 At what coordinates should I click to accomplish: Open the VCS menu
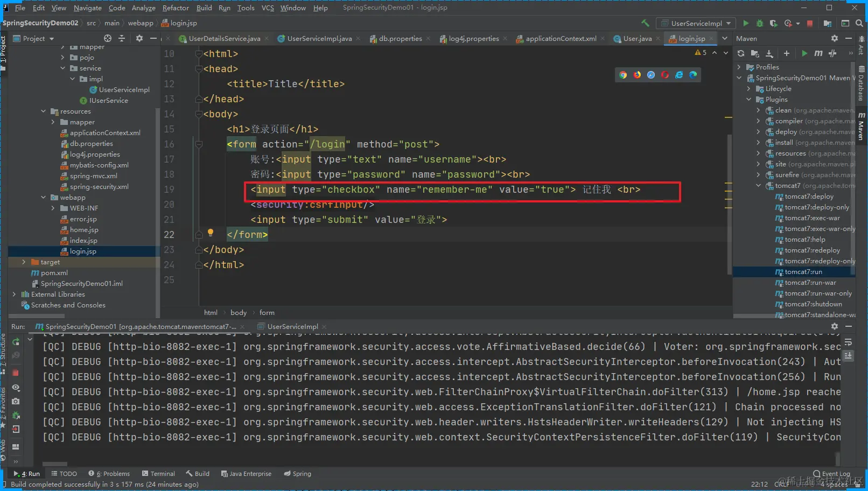tap(268, 8)
